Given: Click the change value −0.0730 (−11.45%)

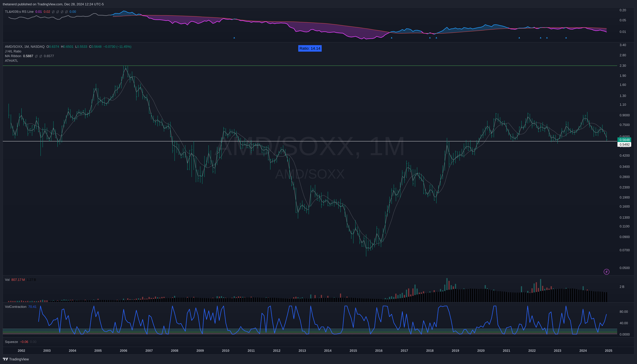Looking at the screenshot, I should [x=117, y=47].
